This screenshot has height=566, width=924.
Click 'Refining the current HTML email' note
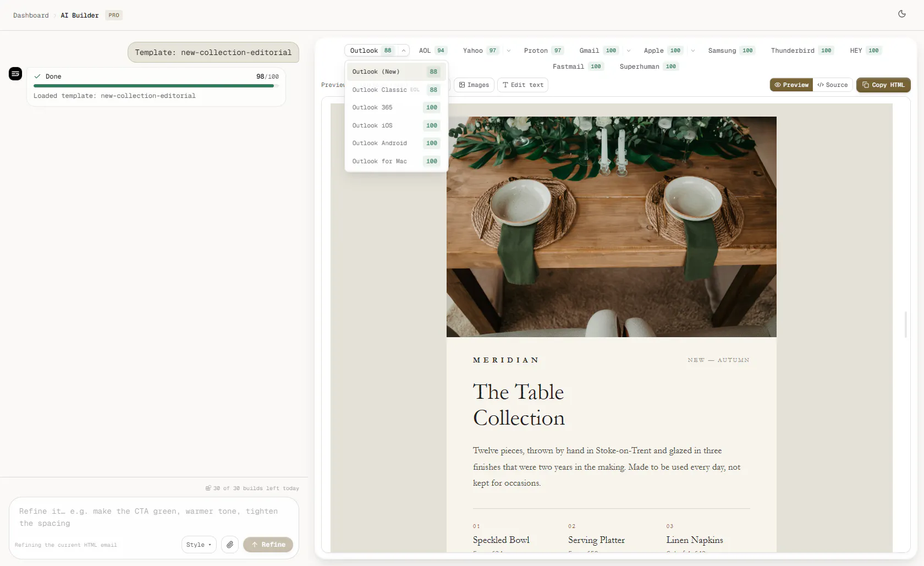66,545
